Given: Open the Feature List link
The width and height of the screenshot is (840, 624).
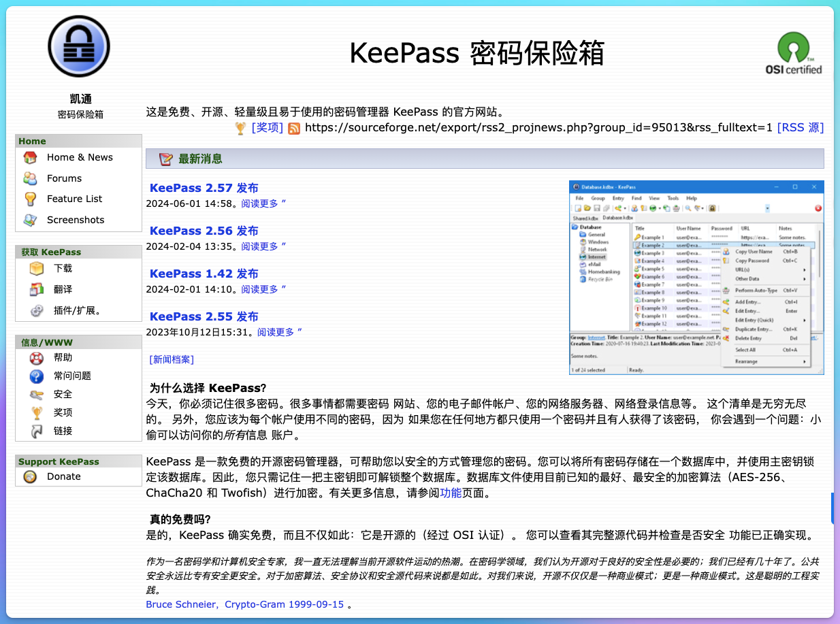Looking at the screenshot, I should coord(74,199).
